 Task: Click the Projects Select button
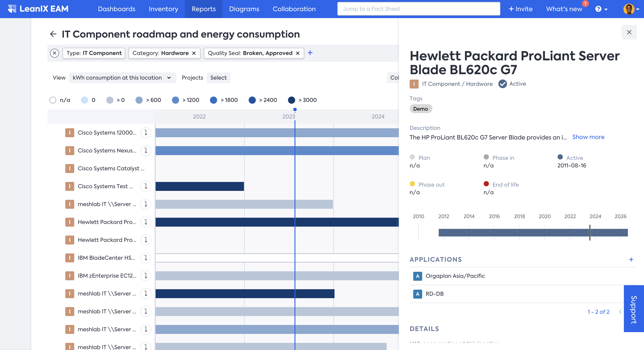coord(218,78)
